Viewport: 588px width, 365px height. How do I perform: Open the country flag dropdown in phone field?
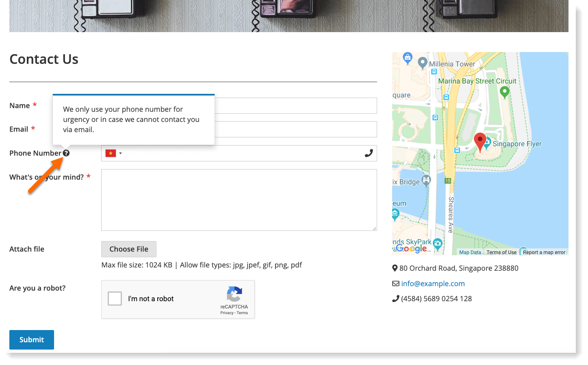click(x=114, y=153)
